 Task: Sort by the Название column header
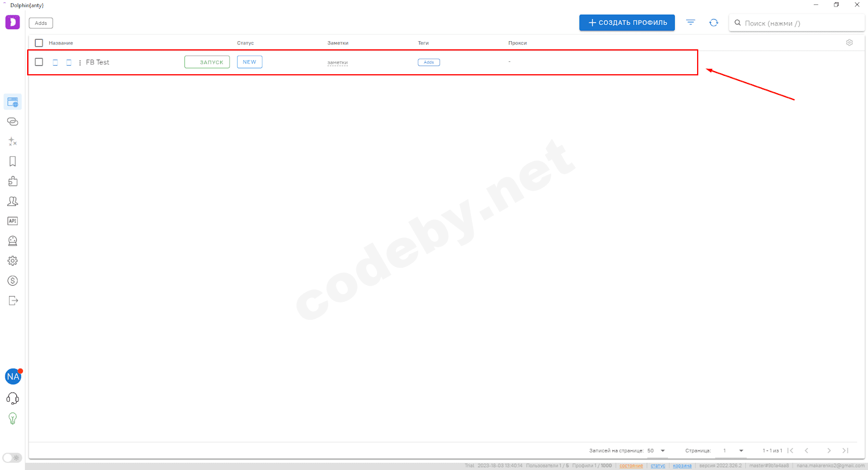pos(61,43)
